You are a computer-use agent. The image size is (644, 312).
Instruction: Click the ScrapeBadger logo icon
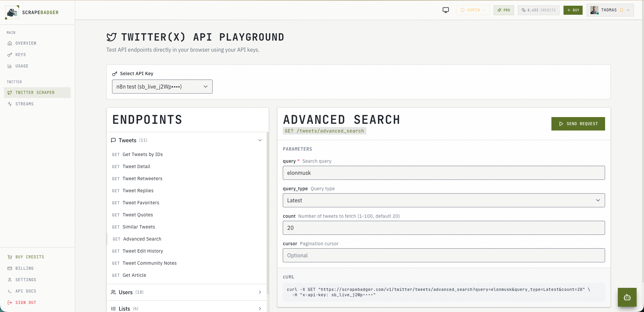coord(12,12)
